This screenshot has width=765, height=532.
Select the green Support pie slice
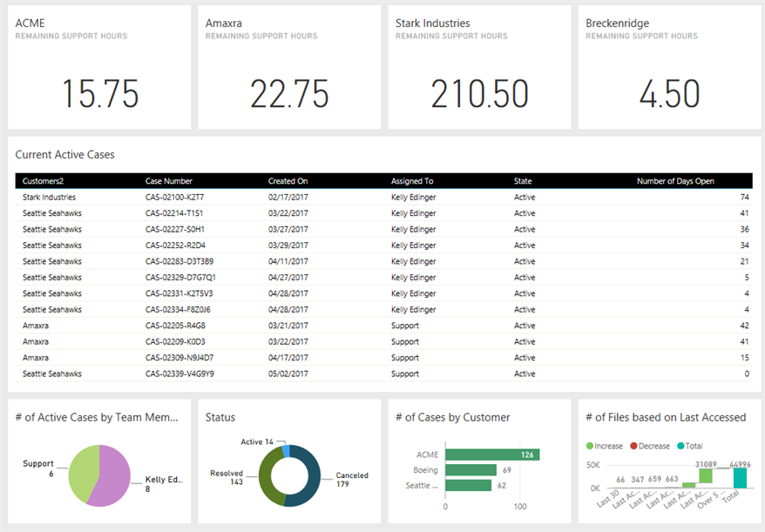[x=82, y=474]
